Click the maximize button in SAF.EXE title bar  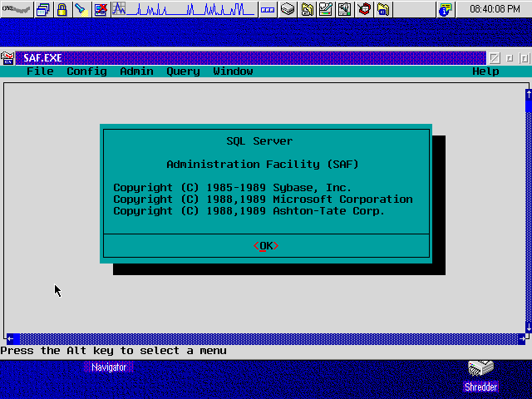(x=525, y=58)
